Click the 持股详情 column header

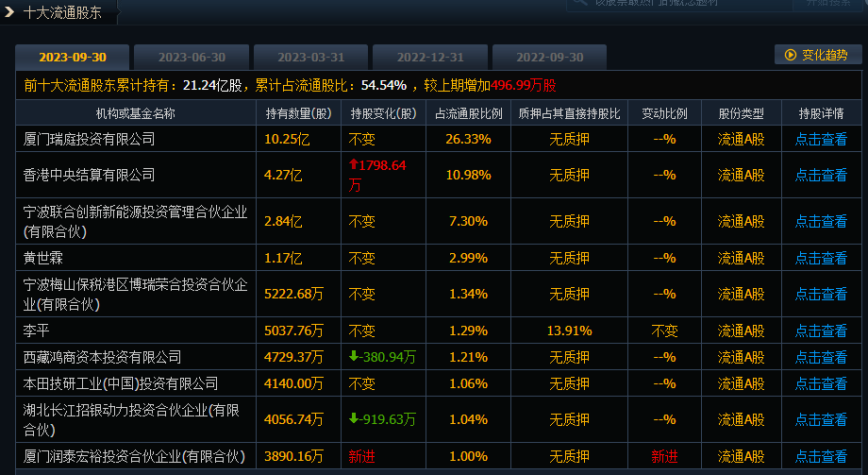click(x=821, y=113)
